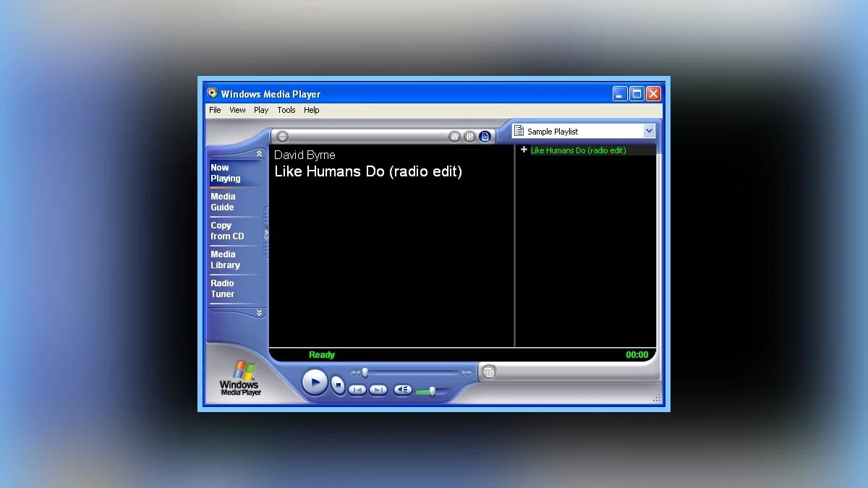This screenshot has height=488, width=868.
Task: Open the Sample Playlist dropdown
Action: coord(648,132)
